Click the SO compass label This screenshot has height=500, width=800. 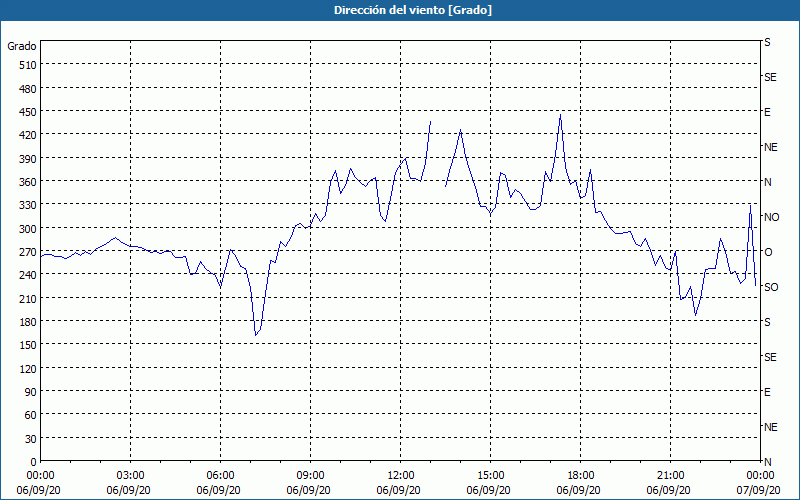(771, 287)
